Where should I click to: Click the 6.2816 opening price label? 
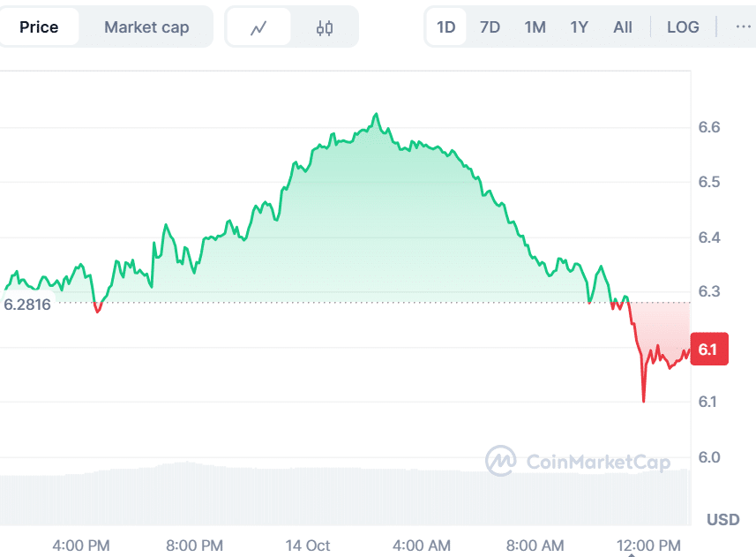click(27, 305)
